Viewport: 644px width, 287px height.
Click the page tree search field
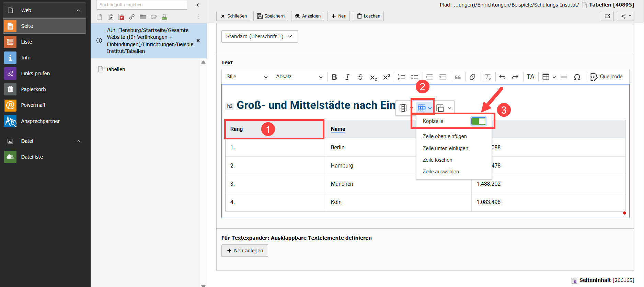point(141,5)
